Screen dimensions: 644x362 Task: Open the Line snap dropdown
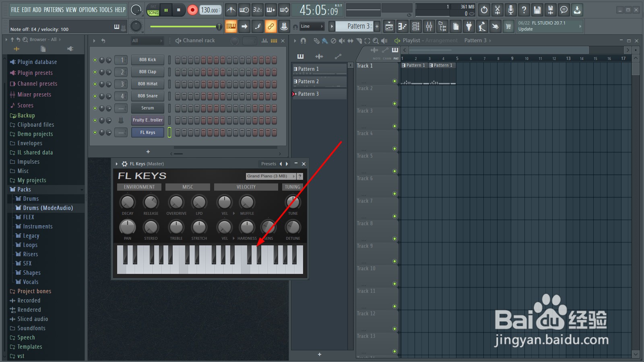coord(312,27)
